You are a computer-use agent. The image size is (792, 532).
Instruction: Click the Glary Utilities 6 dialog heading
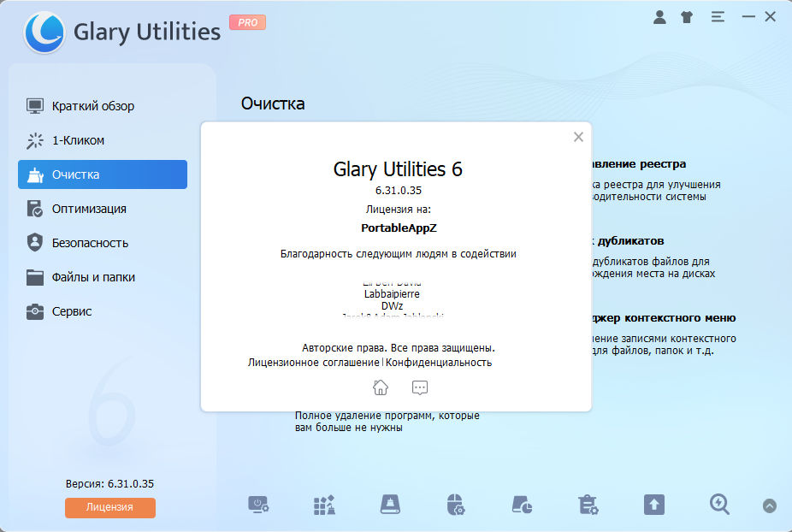click(398, 169)
